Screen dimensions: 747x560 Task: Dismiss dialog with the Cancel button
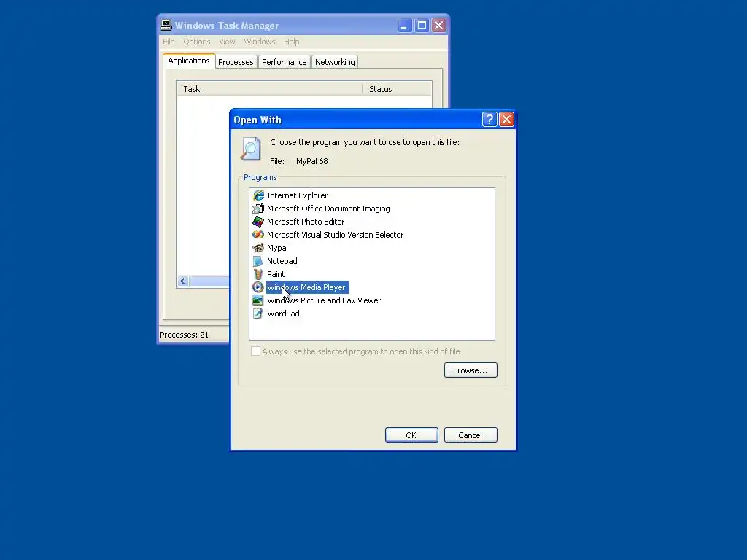[471, 435]
